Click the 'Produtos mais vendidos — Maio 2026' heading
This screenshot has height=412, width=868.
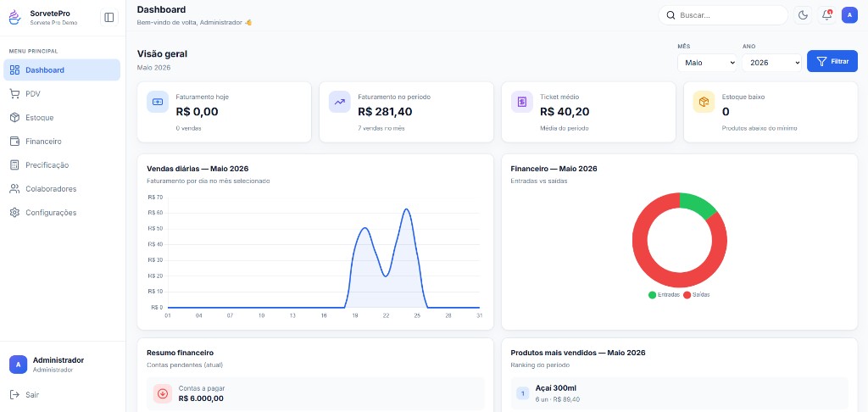[x=578, y=353]
